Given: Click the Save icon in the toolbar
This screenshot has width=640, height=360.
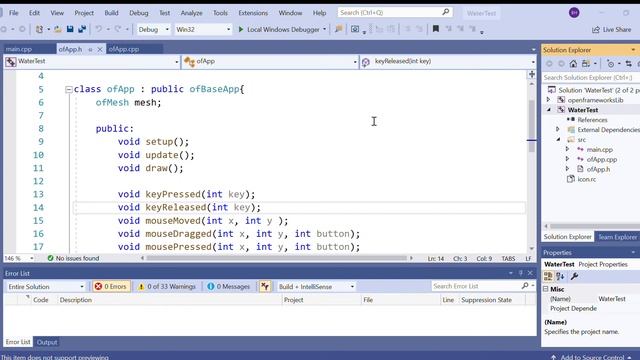Looking at the screenshot, I should coord(70,29).
